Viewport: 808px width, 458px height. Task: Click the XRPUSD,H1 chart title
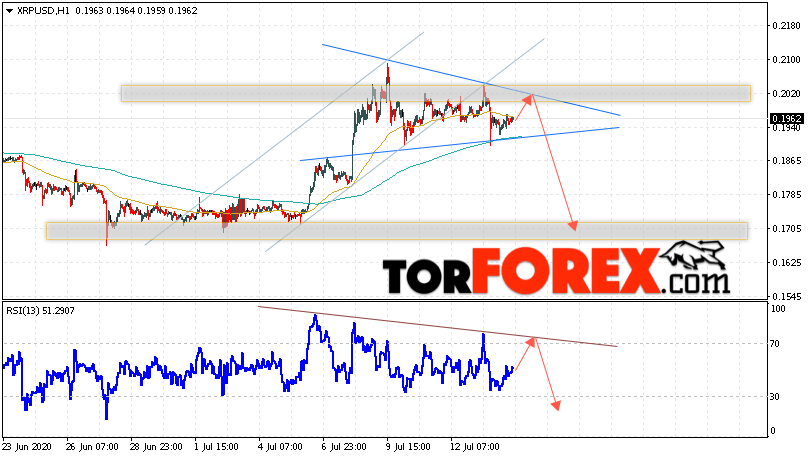click(43, 11)
